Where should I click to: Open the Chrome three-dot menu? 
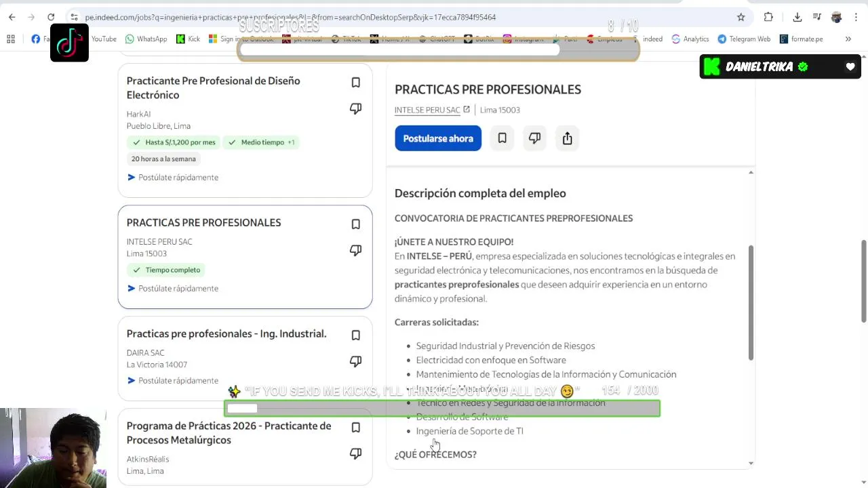point(856,17)
